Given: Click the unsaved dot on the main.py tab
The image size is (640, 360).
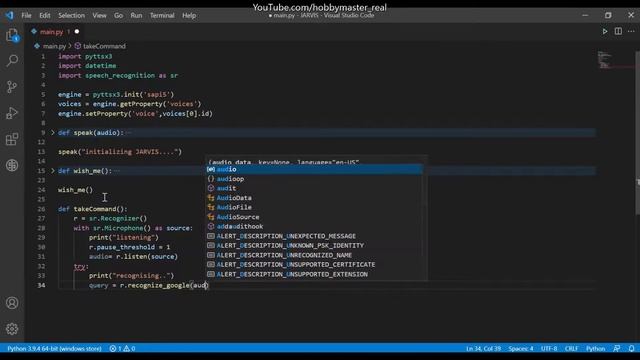Looking at the screenshot, I should coord(77,31).
